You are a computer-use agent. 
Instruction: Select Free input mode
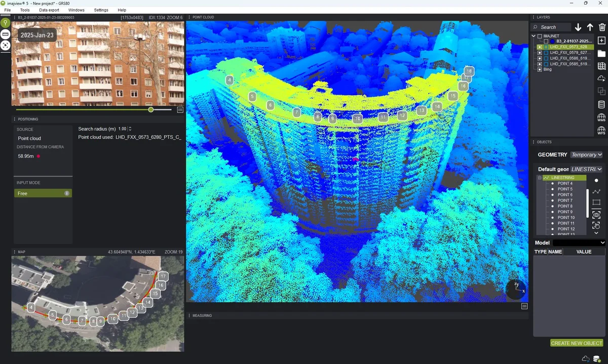point(43,193)
